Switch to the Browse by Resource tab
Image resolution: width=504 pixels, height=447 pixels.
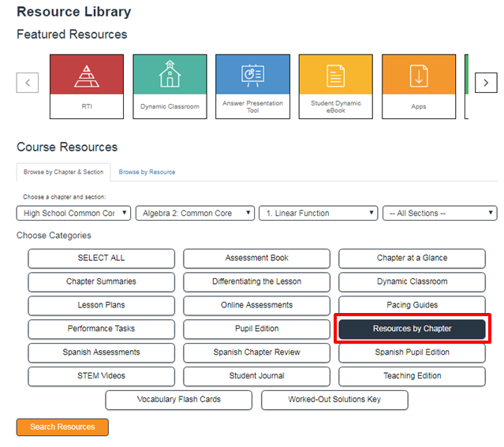tap(147, 172)
